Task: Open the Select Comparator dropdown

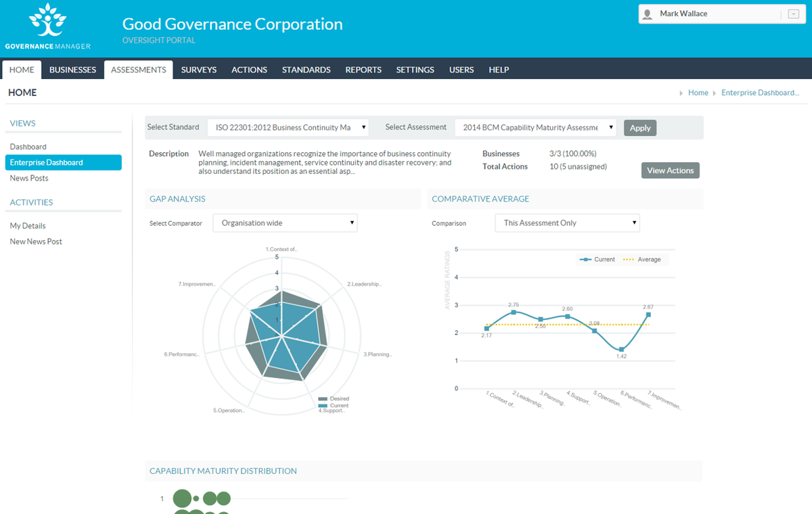Action: tap(285, 223)
